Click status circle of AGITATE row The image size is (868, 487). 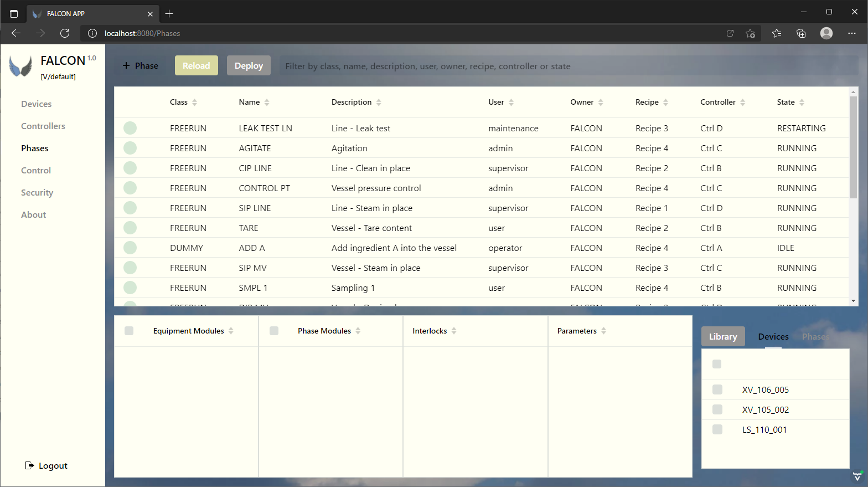pos(130,148)
